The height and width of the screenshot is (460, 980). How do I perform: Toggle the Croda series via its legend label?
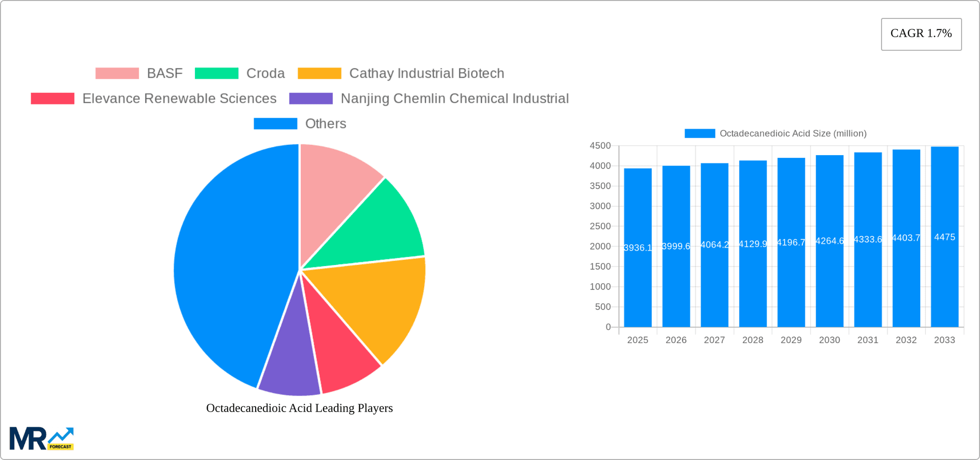[x=265, y=73]
